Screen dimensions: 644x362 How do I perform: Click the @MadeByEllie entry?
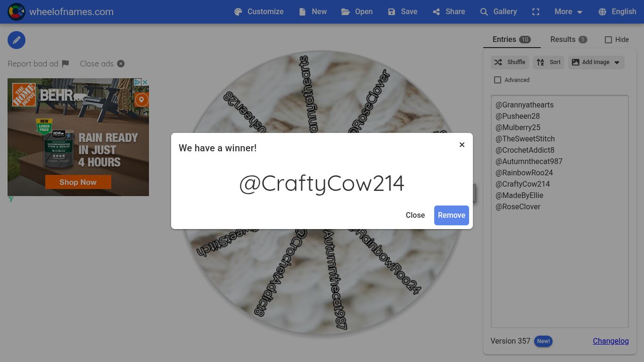[520, 195]
